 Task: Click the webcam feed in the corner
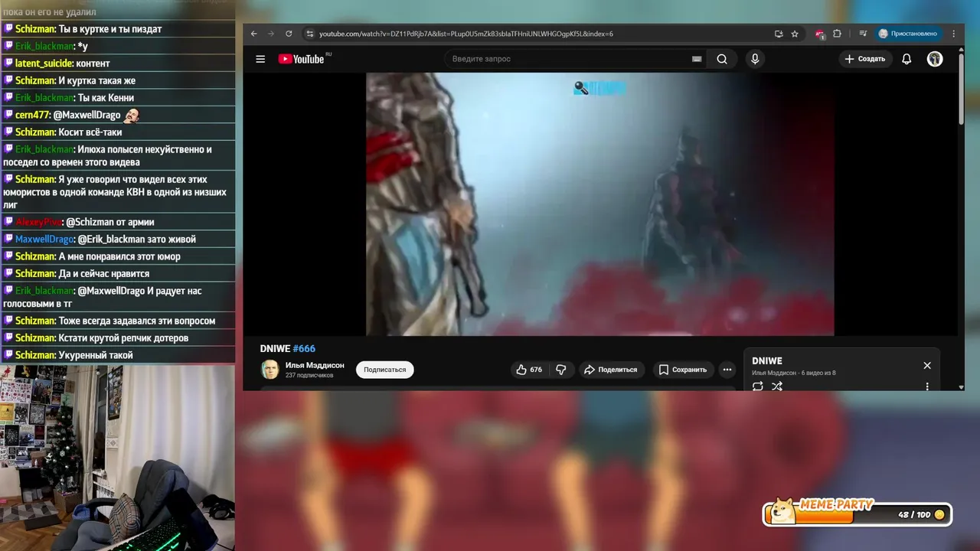pos(117,458)
